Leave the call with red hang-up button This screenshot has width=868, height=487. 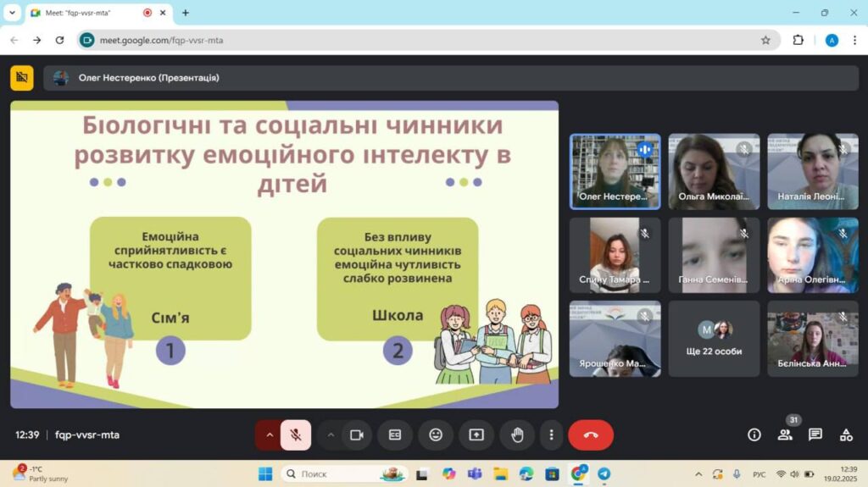tap(591, 434)
